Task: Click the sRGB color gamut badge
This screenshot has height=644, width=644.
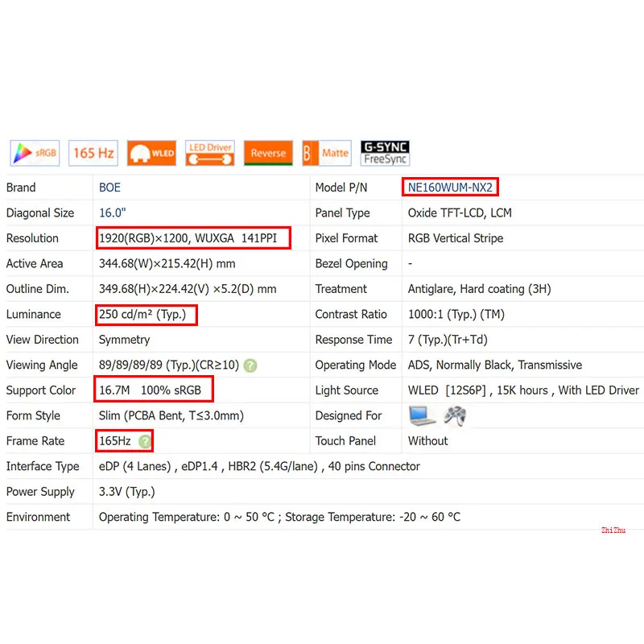Action: [35, 153]
